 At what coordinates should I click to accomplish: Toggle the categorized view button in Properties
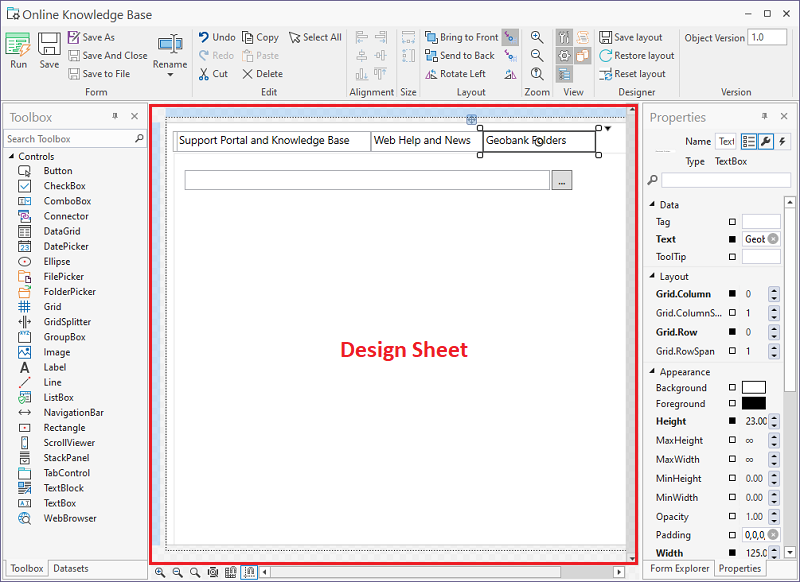tap(746, 142)
